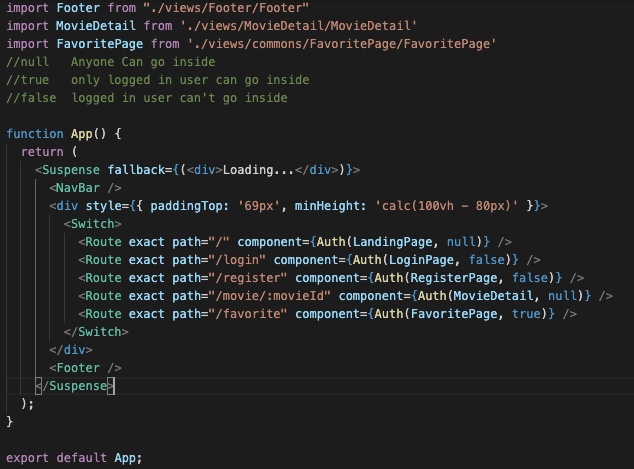This screenshot has width=634, height=469.
Task: Click the true argument in the FavoritePage Route
Action: (526, 314)
